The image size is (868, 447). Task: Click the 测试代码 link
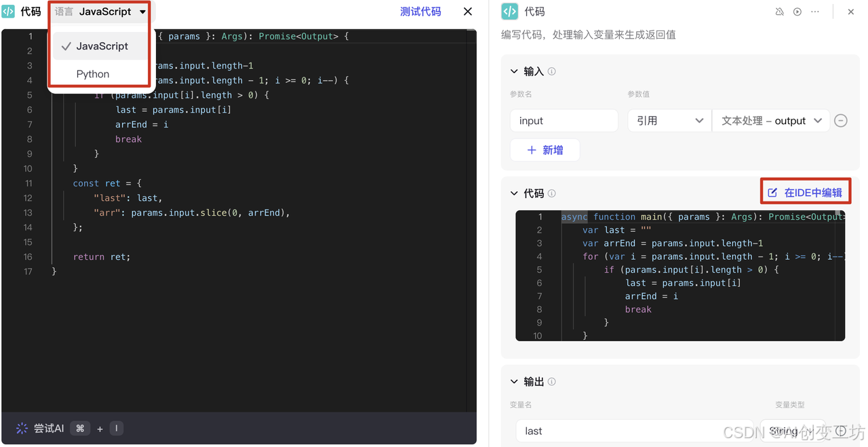click(x=420, y=12)
